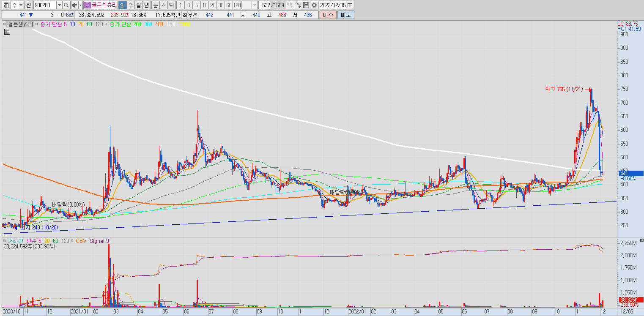Click the 2021/01 label on time axis
Image resolution: width=644 pixels, height=316 pixels.
click(x=79, y=312)
